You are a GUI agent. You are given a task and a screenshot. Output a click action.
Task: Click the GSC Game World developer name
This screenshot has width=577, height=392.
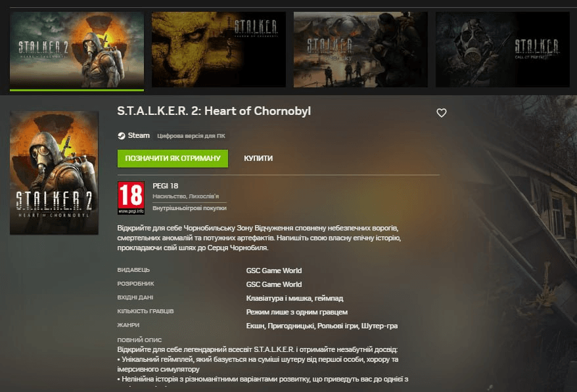274,284
